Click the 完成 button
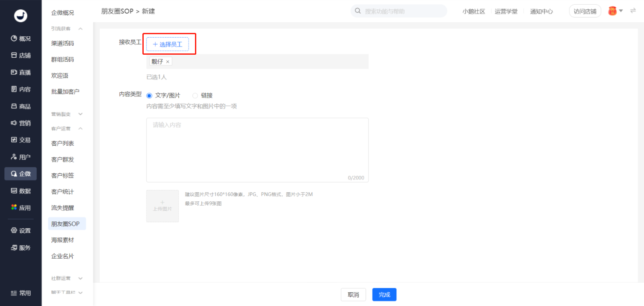This screenshot has height=306, width=644. click(x=384, y=294)
